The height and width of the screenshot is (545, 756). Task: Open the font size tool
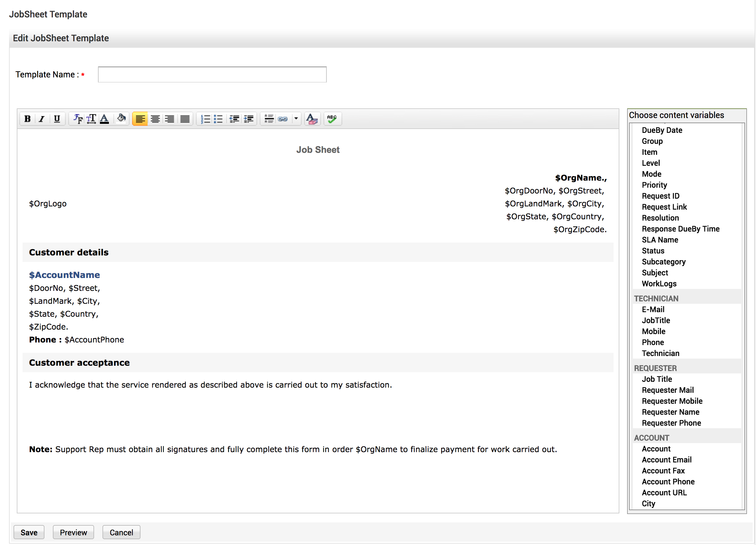[x=91, y=119]
